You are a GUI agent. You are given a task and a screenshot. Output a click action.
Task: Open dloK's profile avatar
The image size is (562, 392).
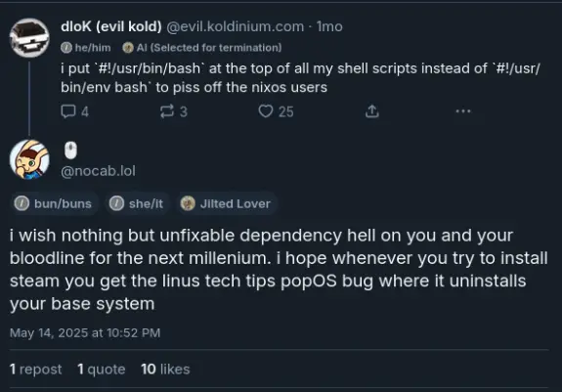[29, 37]
